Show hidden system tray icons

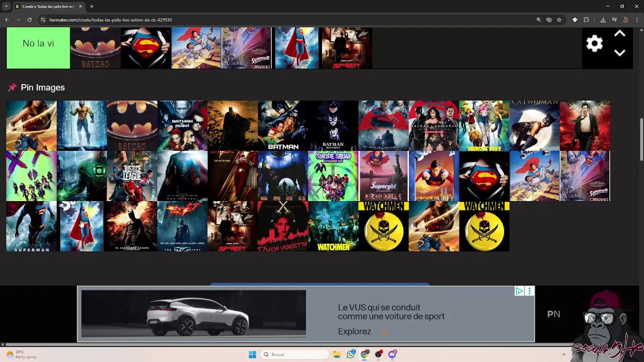[x=563, y=354]
